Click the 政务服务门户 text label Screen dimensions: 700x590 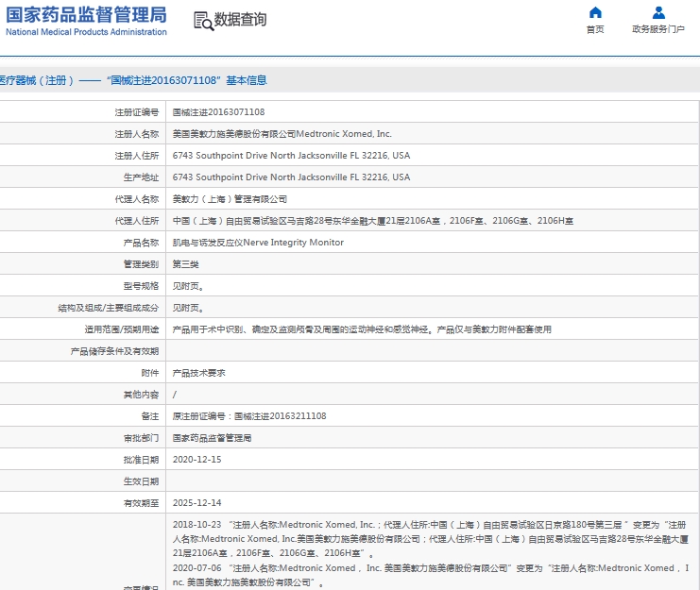pyautogui.click(x=658, y=29)
